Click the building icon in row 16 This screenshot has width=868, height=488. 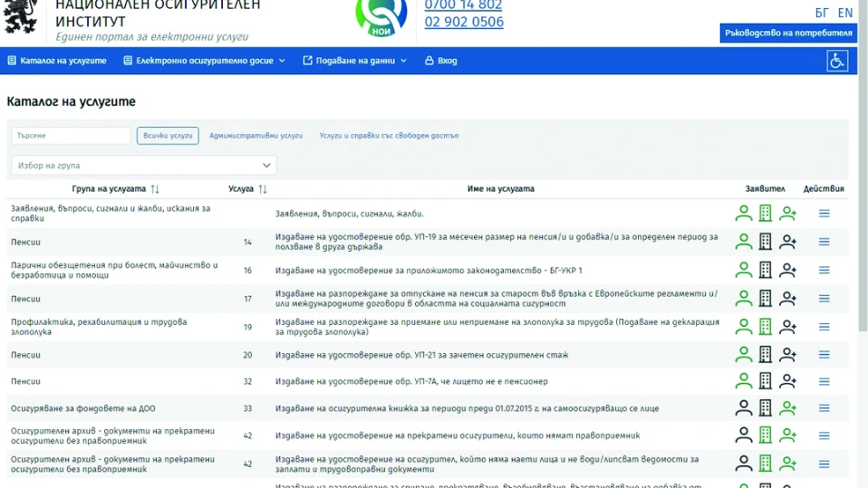(765, 270)
